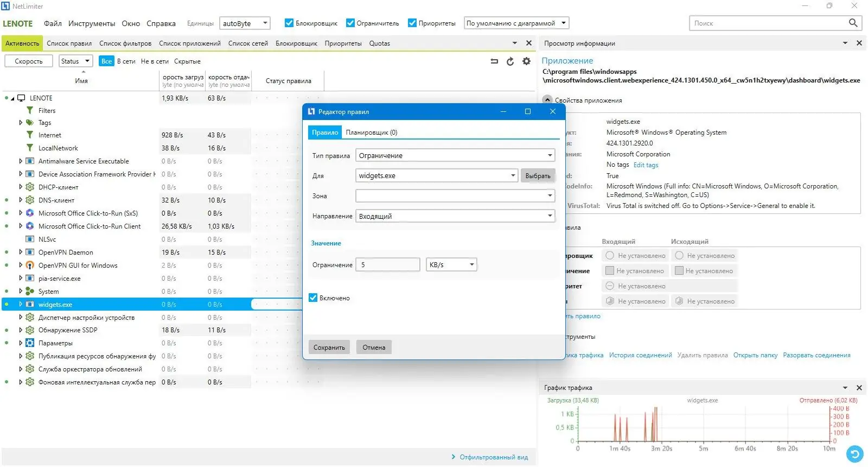Click the Отфильтрованный вид link
Viewport: 868px width, 467px height.
point(494,457)
